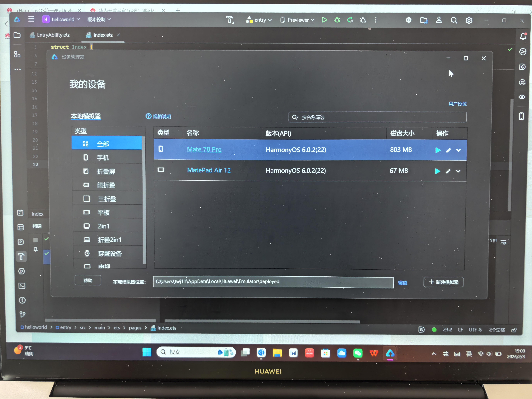Open the terminal panel icon

coord(22,286)
